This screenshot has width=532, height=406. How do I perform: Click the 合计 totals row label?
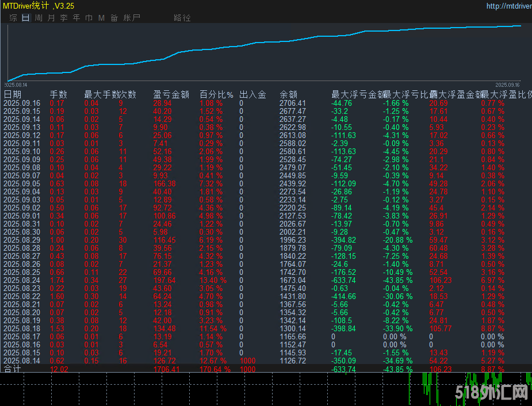(13, 369)
